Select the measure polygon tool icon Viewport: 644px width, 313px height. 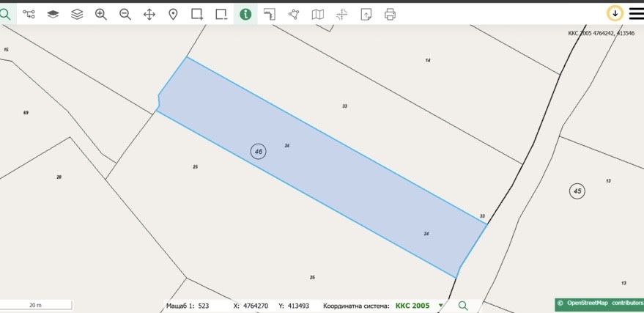(294, 15)
